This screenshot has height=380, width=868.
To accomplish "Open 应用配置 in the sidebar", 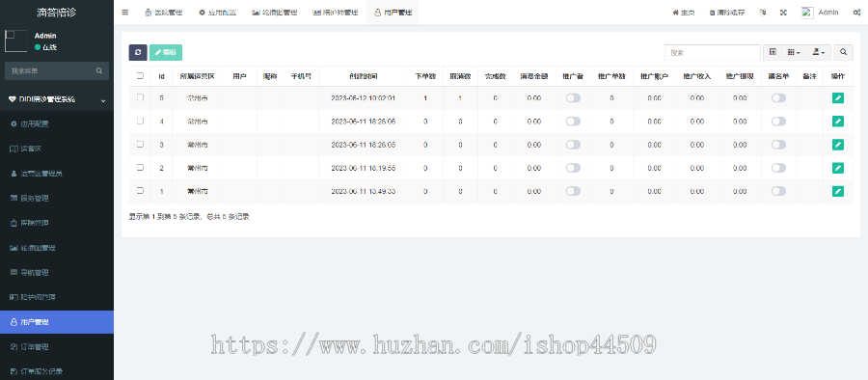I will click(x=57, y=124).
